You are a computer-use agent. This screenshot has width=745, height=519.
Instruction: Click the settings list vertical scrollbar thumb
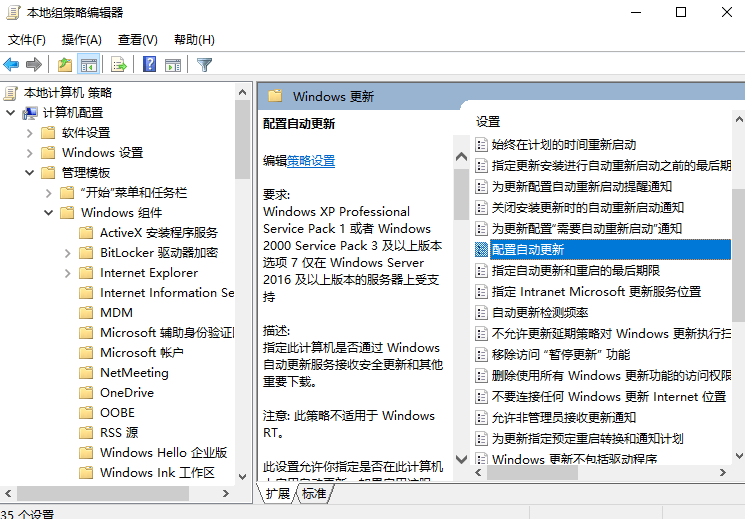pyautogui.click(x=738, y=255)
